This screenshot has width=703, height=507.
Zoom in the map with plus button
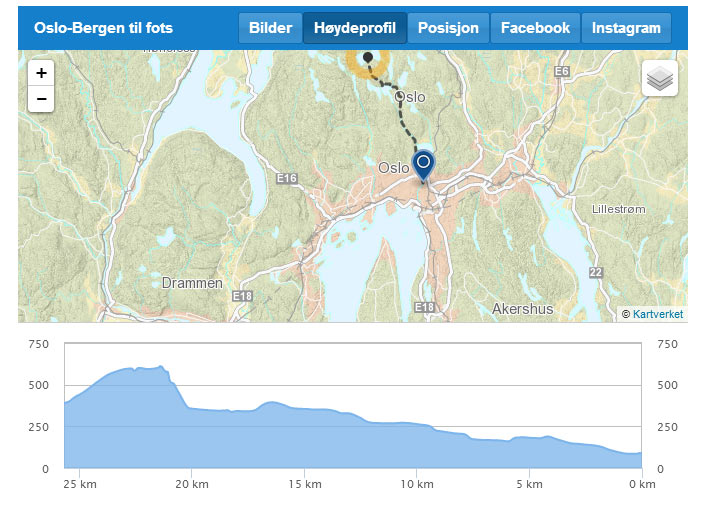[41, 73]
